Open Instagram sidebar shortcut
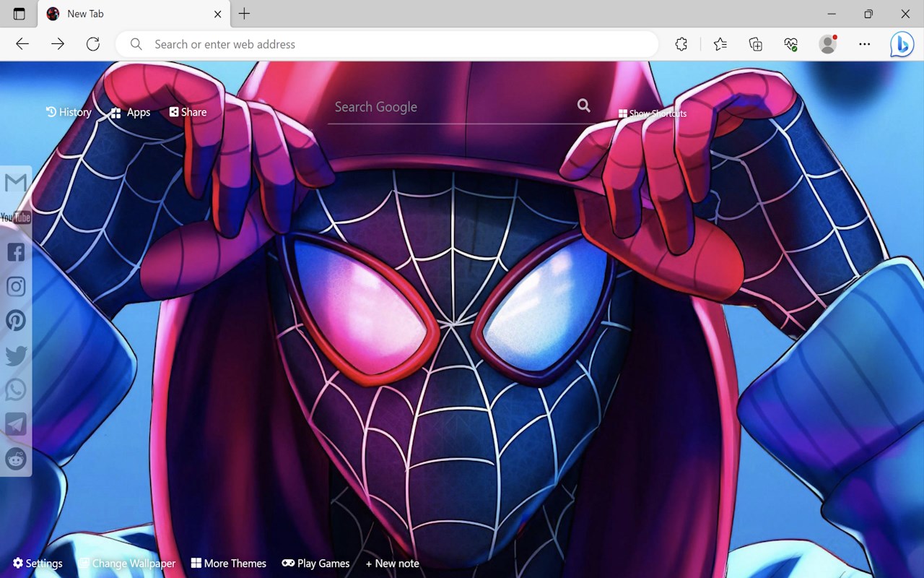Image resolution: width=924 pixels, height=578 pixels. coord(16,286)
